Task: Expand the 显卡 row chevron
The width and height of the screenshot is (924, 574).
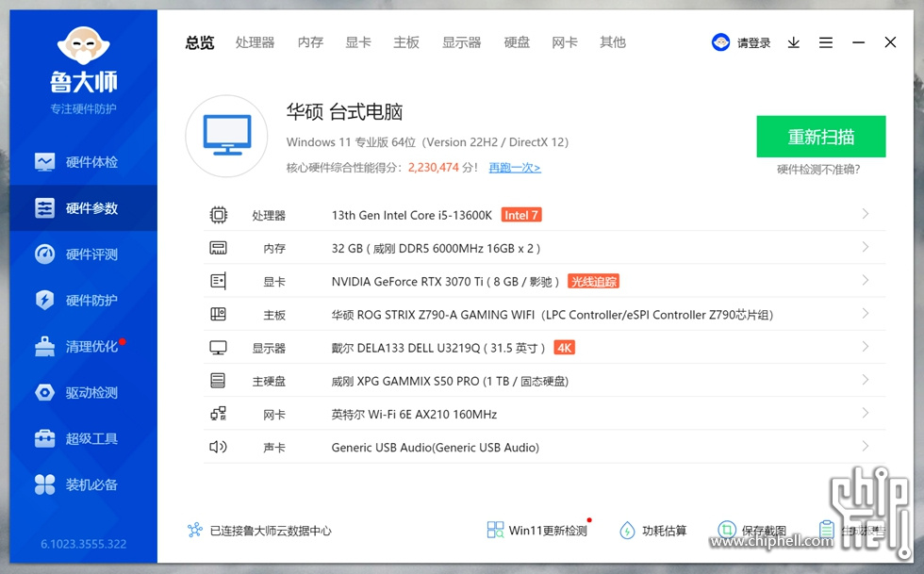Action: point(866,280)
